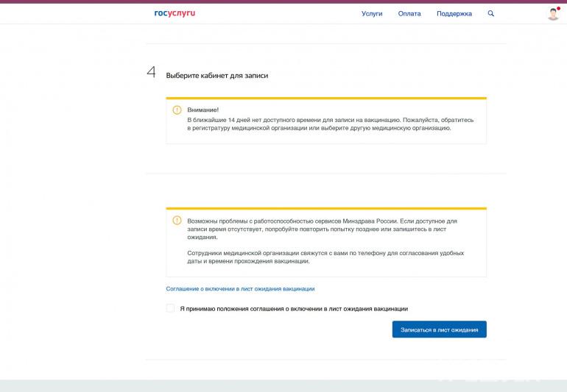This screenshot has height=392, width=567.
Task: Tick the waiting list agreement checkbox
Action: tap(170, 309)
